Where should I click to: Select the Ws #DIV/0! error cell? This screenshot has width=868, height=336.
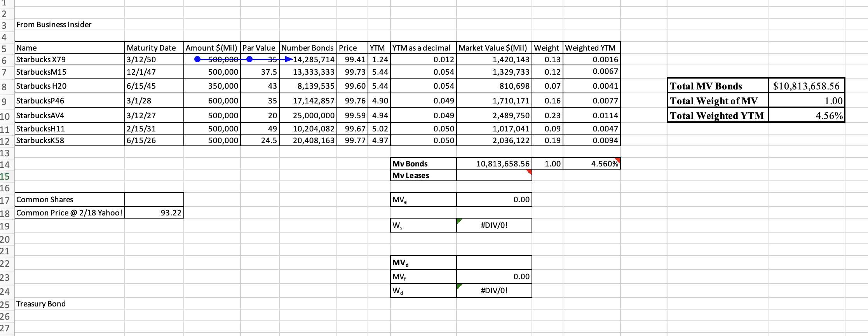[x=494, y=225]
